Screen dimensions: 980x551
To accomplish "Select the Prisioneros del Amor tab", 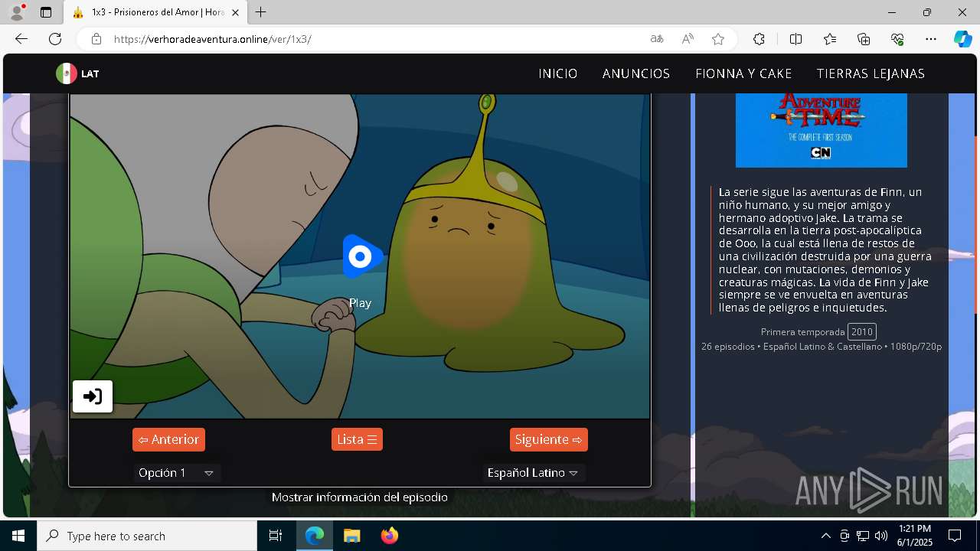I will (155, 12).
